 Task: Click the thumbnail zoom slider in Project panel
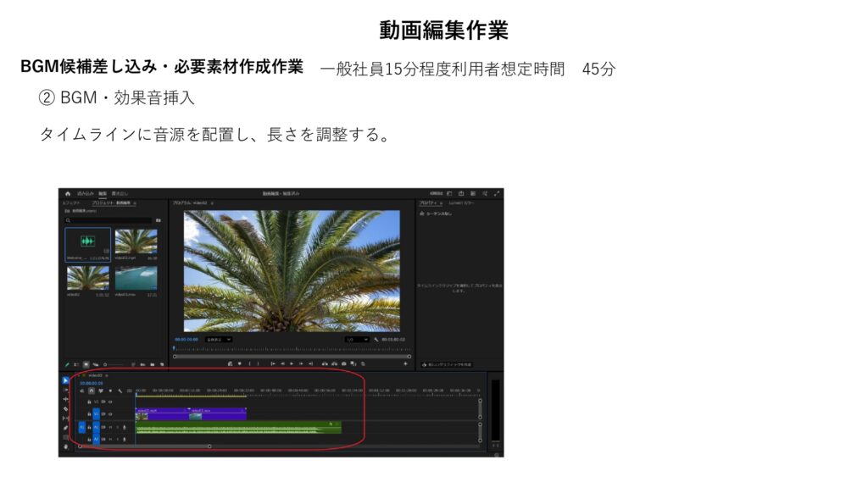[x=114, y=364]
